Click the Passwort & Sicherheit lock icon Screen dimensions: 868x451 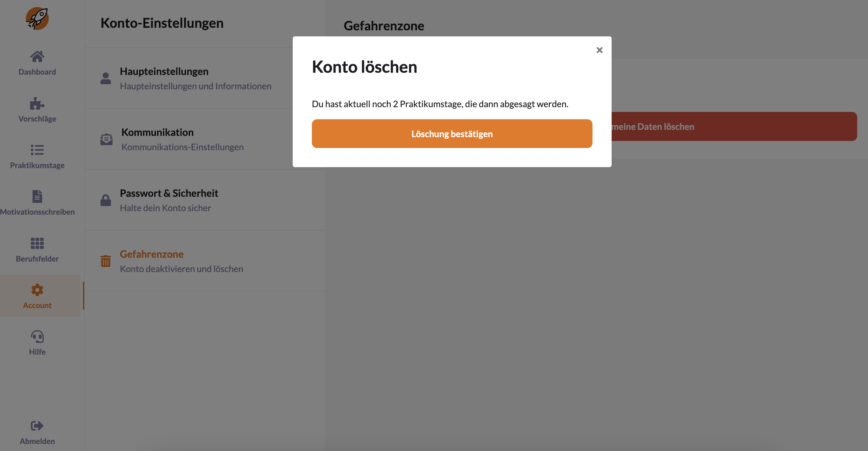click(106, 200)
